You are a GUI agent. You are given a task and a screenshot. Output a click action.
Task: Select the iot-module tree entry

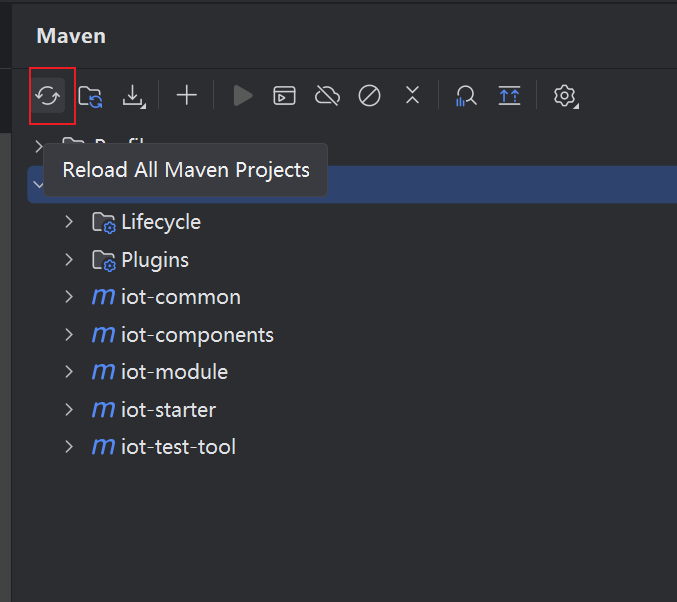pyautogui.click(x=174, y=372)
